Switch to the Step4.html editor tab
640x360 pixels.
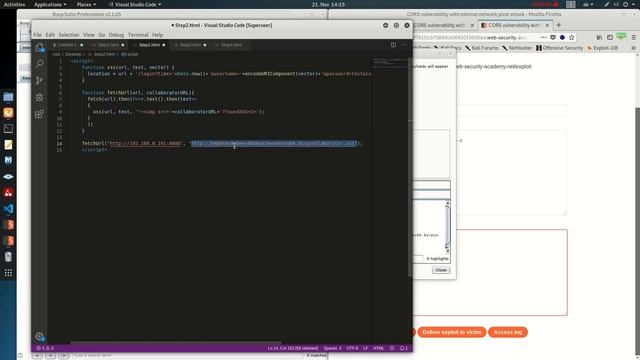[x=231, y=45]
